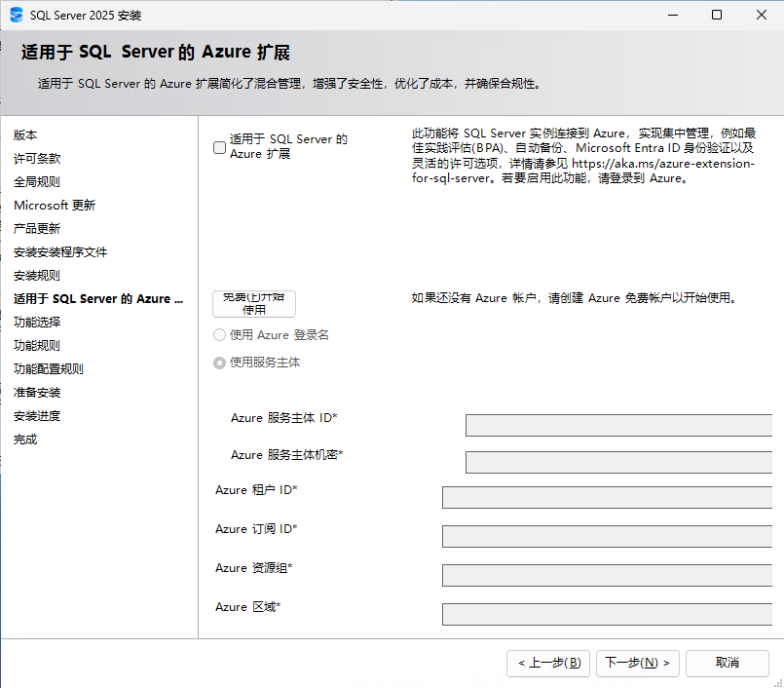Click the Azure 服务主体机密* label
The height and width of the screenshot is (688, 784).
pyautogui.click(x=287, y=455)
